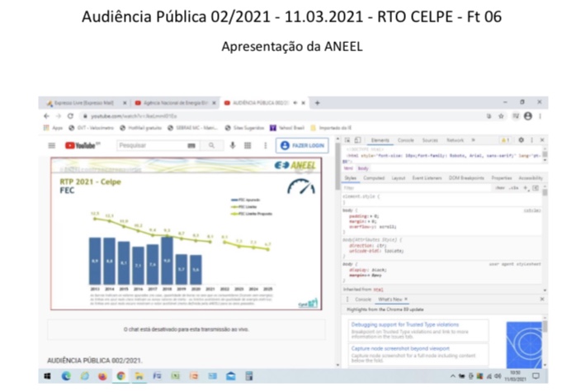The height and width of the screenshot is (392, 576).
Task: Bookmark this page with the star icon
Action: (501, 116)
